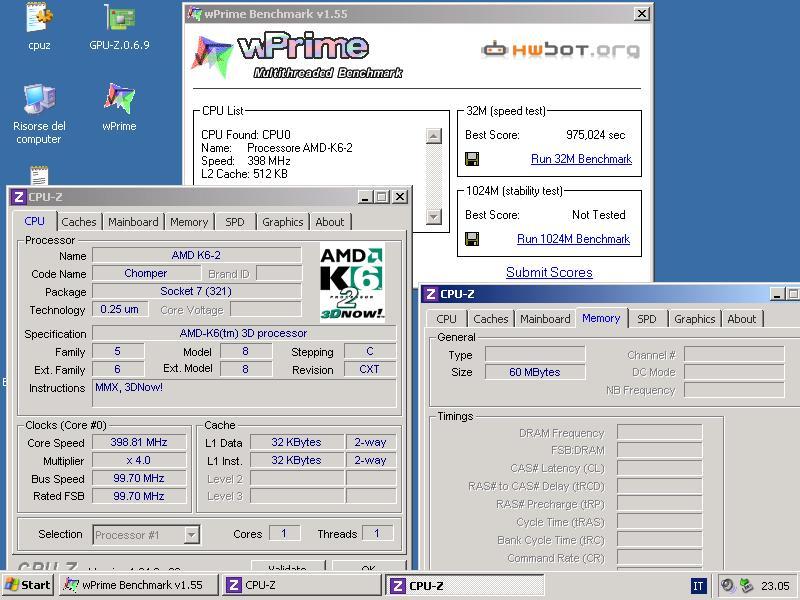
Task: Click the volume tray icon
Action: coord(728,585)
